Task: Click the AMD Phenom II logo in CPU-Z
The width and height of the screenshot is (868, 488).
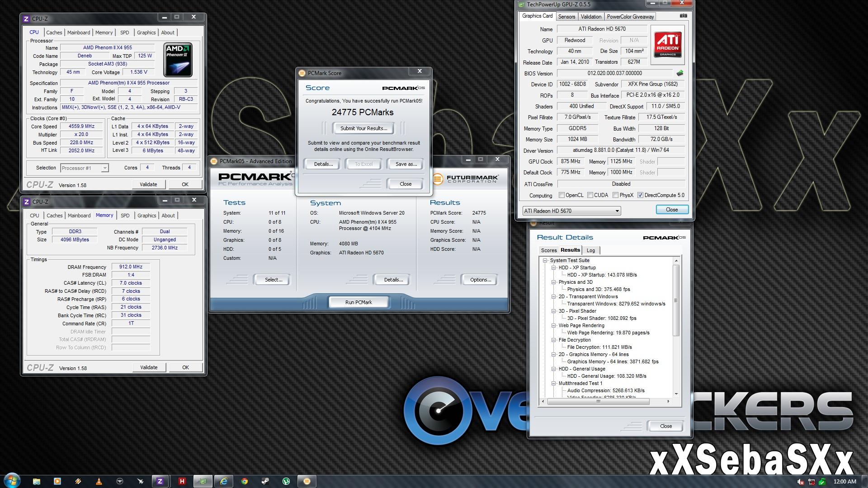Action: [178, 59]
